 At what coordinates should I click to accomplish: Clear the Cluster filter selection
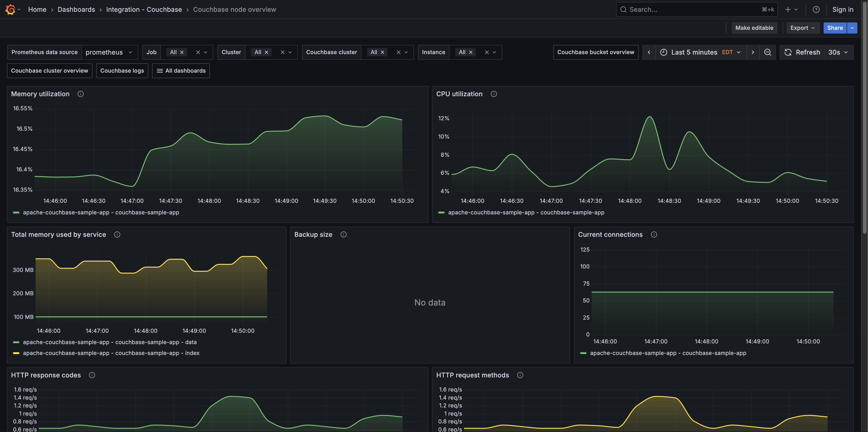pos(282,52)
